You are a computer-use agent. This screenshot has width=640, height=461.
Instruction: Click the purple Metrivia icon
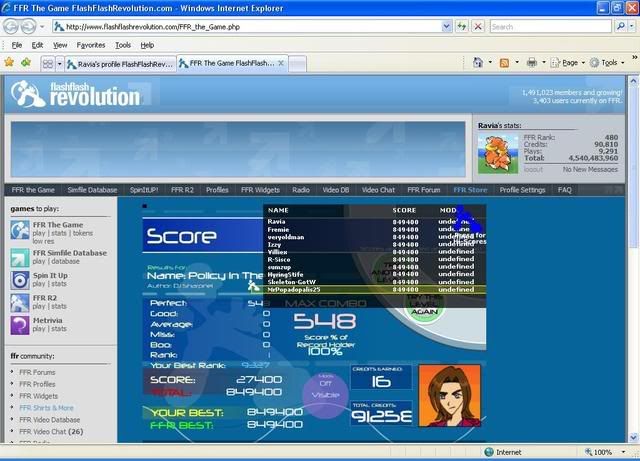(x=19, y=325)
